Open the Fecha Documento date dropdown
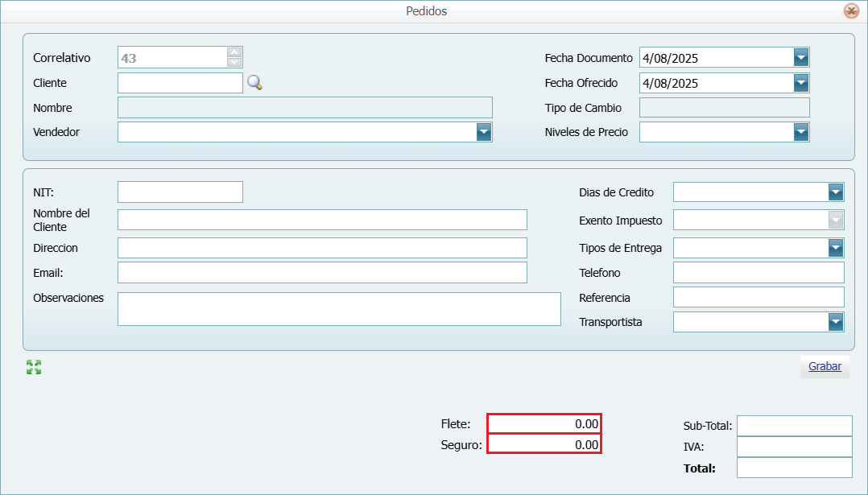 (x=800, y=58)
